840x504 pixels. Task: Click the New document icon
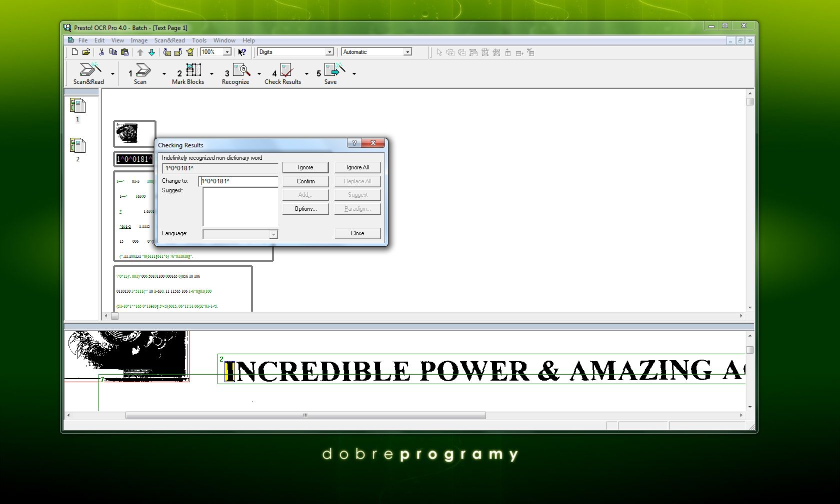[x=74, y=52]
